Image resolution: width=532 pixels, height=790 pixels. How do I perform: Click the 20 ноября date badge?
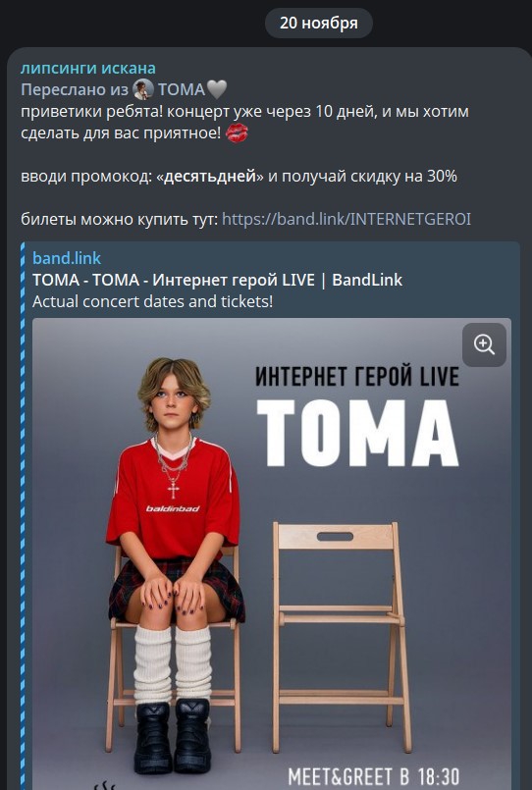coord(318,23)
